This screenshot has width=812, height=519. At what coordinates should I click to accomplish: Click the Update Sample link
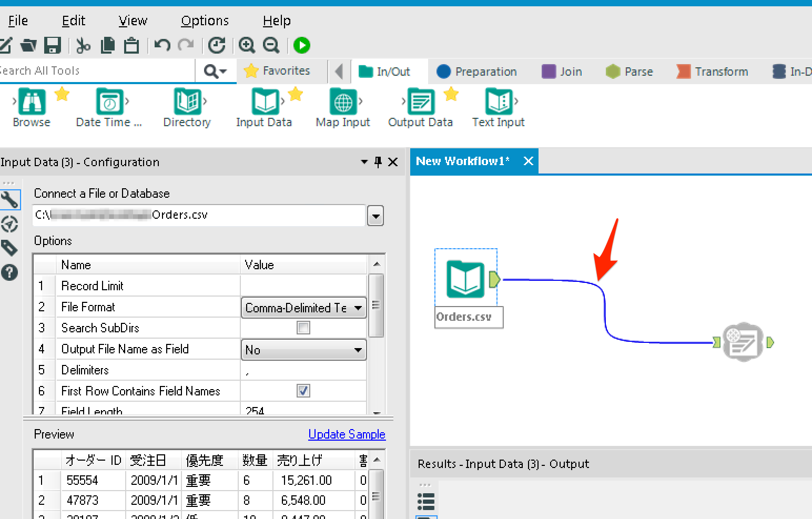pos(347,434)
